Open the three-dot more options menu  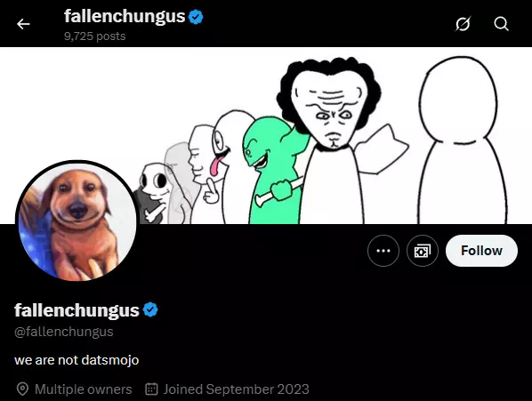coord(383,251)
